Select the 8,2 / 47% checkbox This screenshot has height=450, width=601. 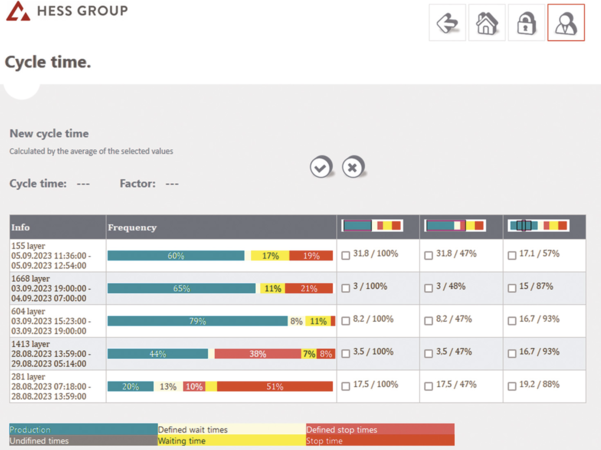pyautogui.click(x=429, y=321)
